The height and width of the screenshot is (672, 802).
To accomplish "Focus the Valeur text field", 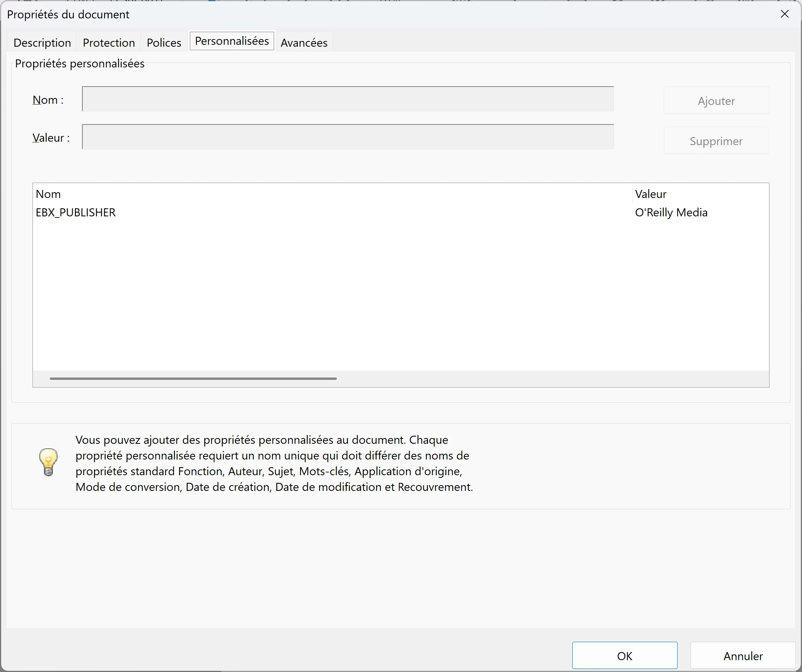I will [x=348, y=137].
